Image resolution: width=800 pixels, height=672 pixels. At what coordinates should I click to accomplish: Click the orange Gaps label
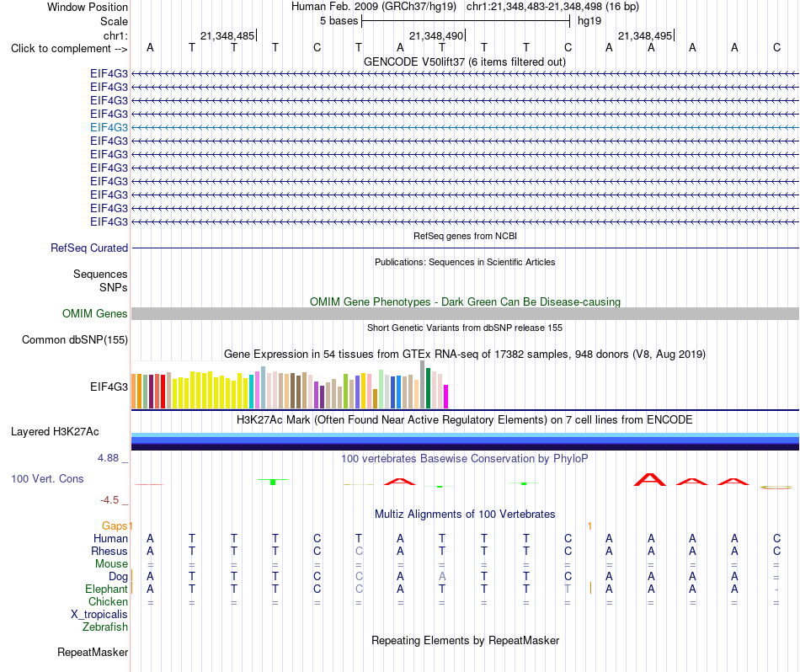pos(115,525)
